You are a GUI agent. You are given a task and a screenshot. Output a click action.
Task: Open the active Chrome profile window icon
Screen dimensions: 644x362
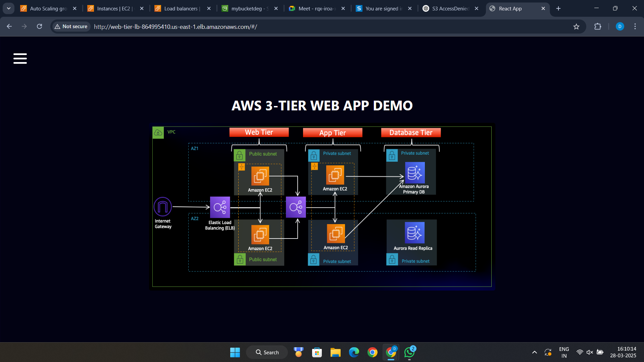391,352
